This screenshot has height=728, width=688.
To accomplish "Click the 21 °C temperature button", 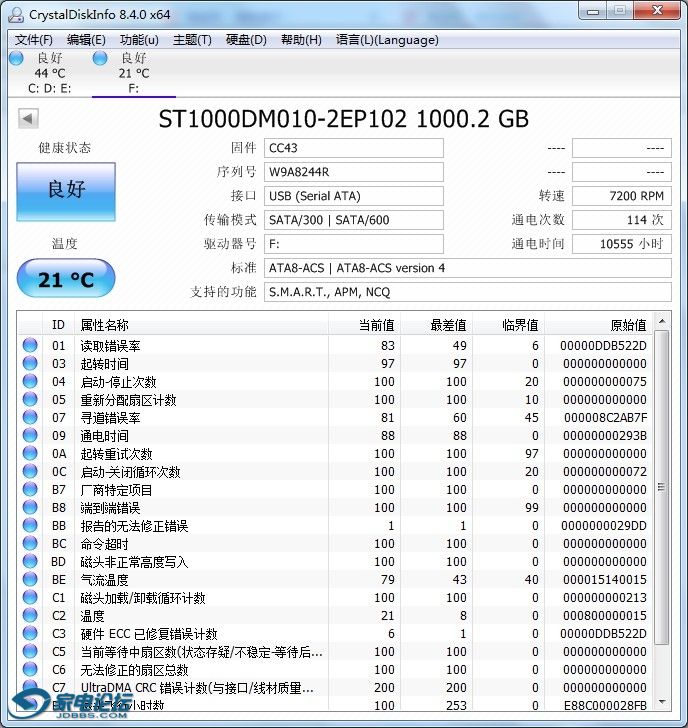I will [x=66, y=279].
